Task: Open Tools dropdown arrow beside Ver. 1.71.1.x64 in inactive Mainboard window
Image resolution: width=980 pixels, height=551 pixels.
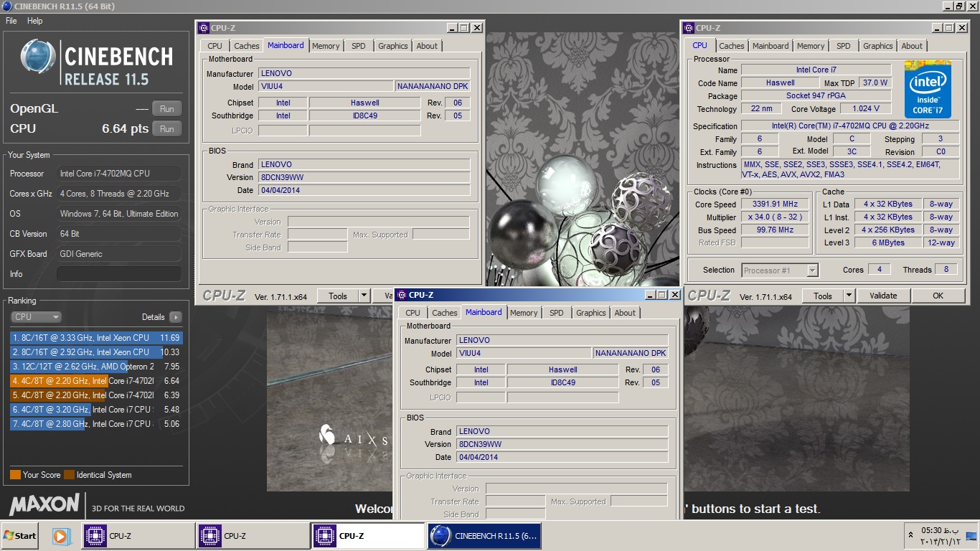Action: [x=364, y=296]
